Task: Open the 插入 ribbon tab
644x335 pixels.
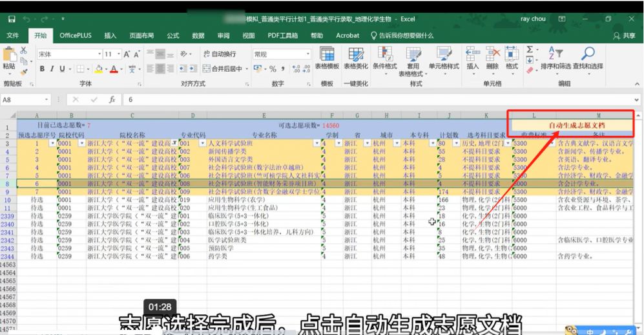Action: (110, 36)
